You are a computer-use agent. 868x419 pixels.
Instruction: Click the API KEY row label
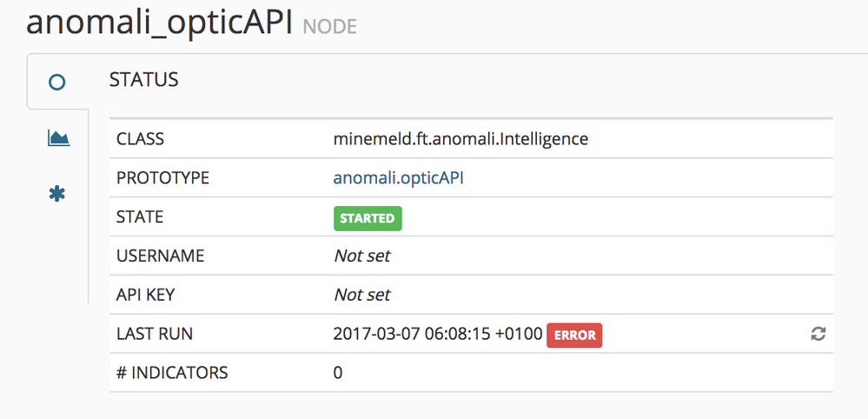145,295
